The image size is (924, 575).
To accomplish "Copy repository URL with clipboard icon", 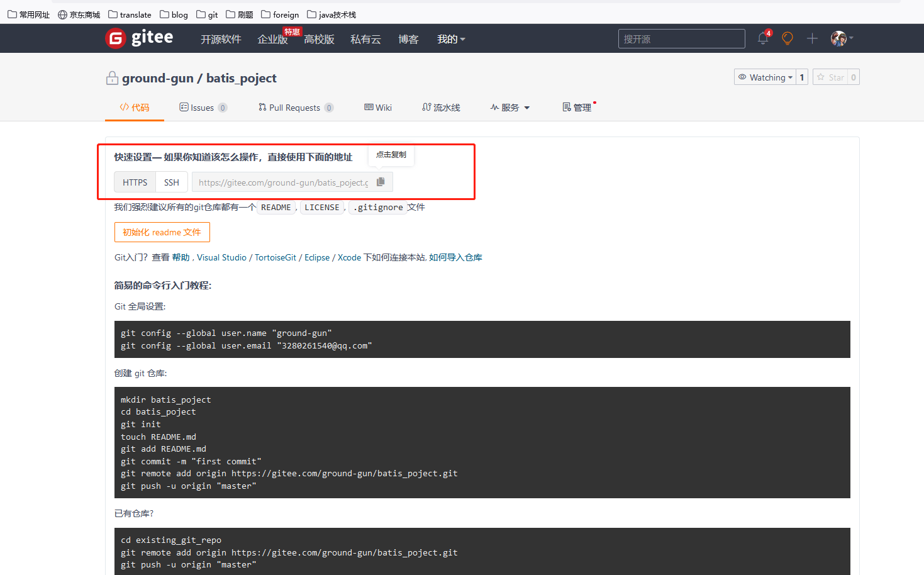I will [x=381, y=182].
